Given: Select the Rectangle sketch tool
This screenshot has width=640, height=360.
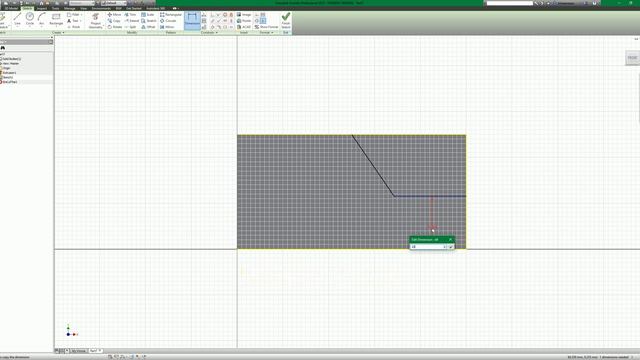Looking at the screenshot, I should click(x=56, y=19).
